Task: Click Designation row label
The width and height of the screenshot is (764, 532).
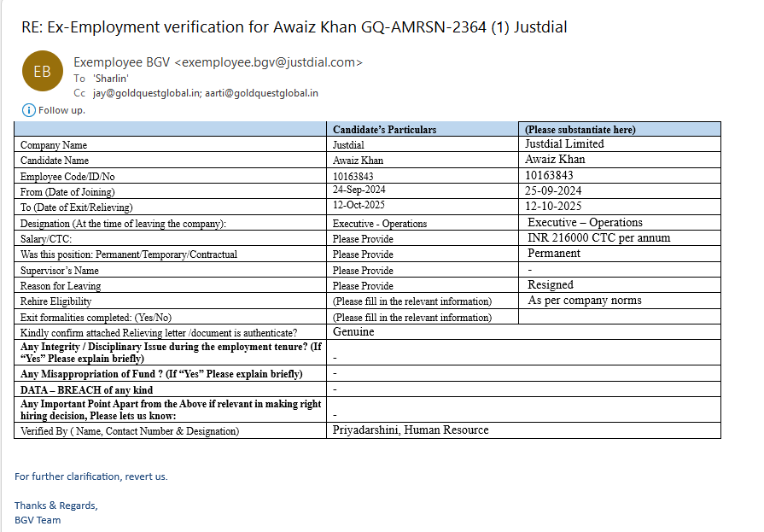Action: [123, 224]
